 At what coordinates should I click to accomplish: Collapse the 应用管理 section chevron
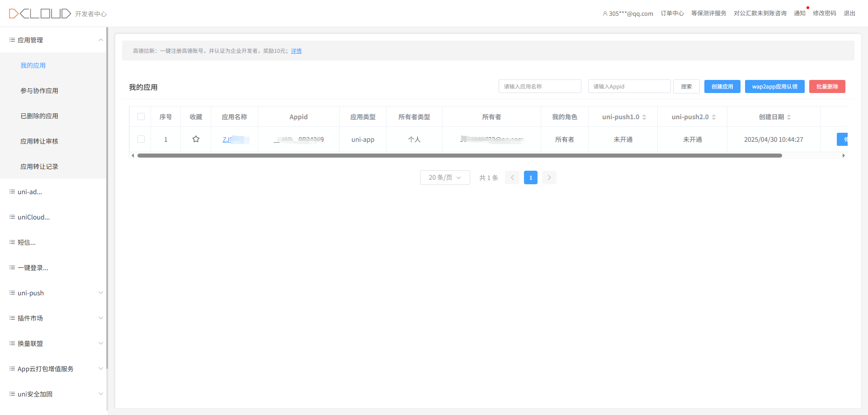click(101, 40)
